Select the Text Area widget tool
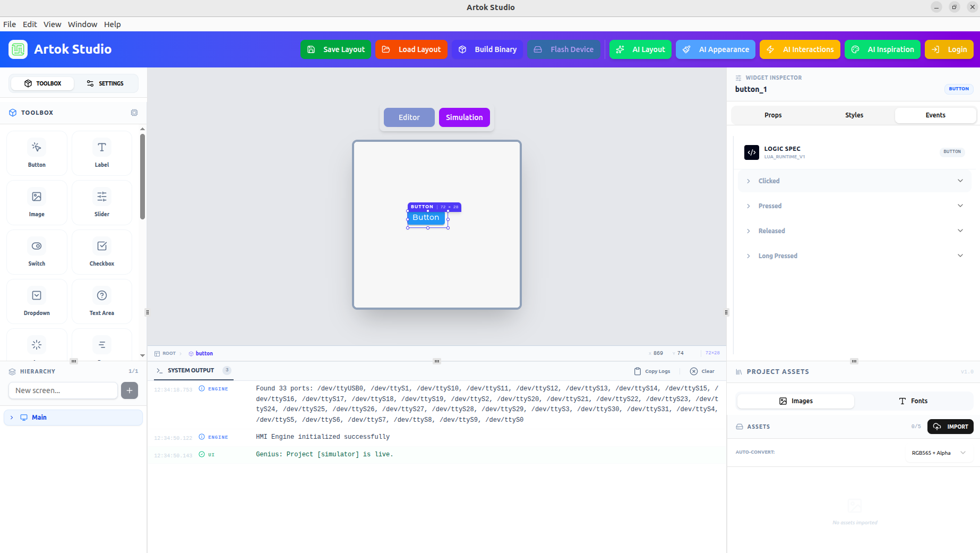Viewport: 980px width, 553px height. click(101, 301)
